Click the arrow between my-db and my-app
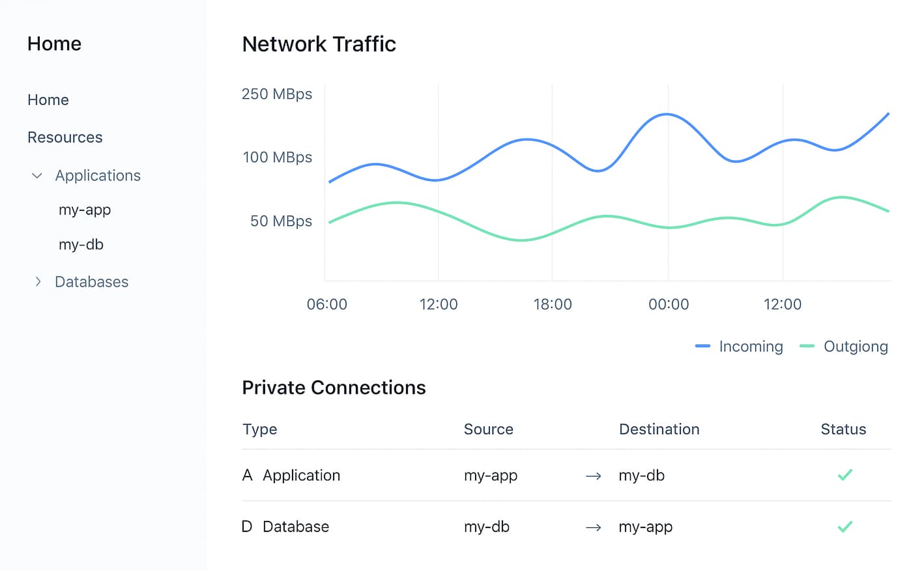The width and height of the screenshot is (924, 571). click(x=594, y=527)
